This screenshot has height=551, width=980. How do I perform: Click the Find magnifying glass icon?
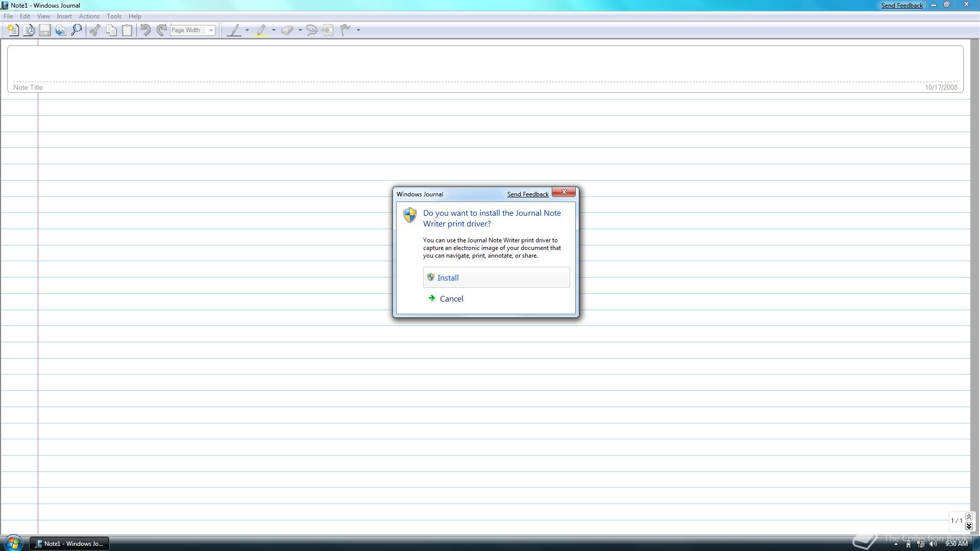pos(77,30)
